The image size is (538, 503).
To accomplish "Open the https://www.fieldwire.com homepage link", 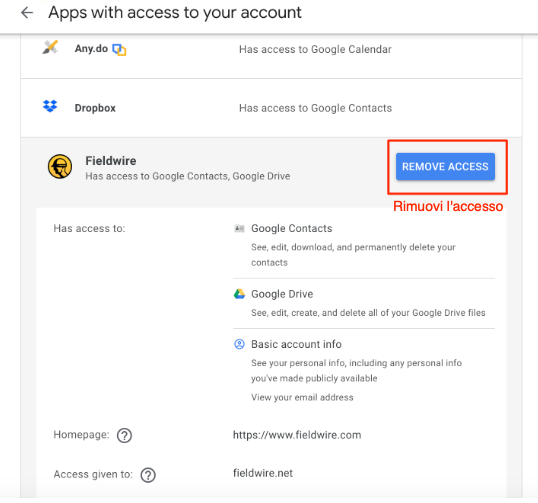I will pyautogui.click(x=297, y=435).
